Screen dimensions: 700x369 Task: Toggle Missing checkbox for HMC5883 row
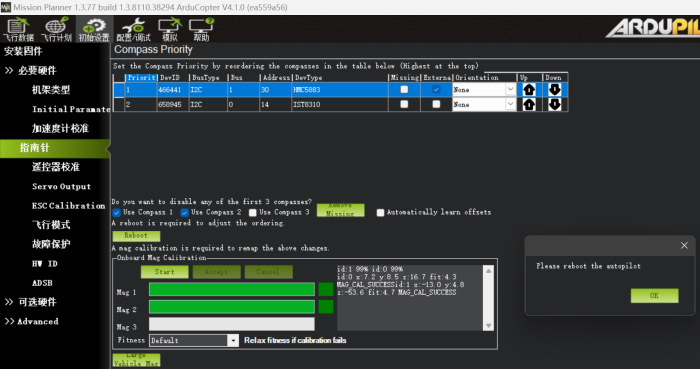(404, 89)
